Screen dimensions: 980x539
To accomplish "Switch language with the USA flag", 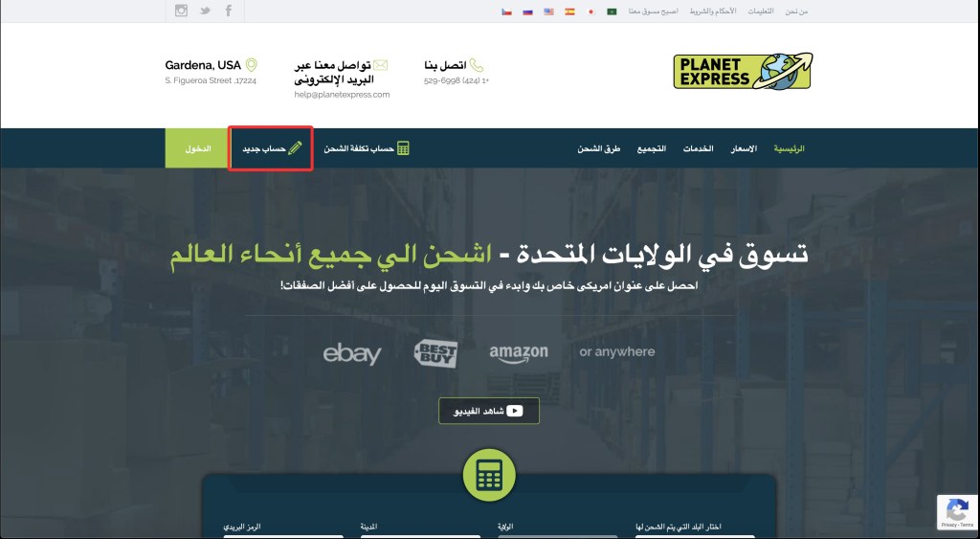I will click(548, 11).
